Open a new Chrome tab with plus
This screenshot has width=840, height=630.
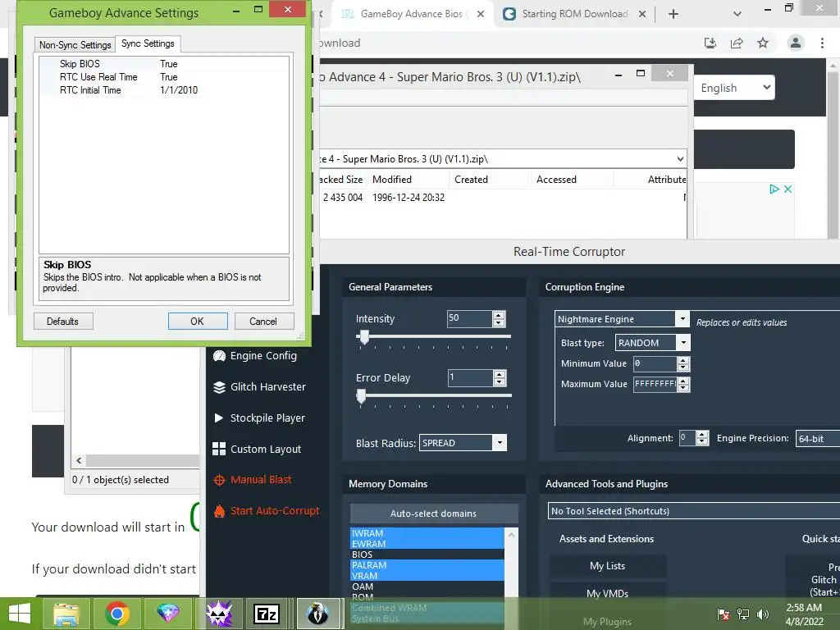673,14
